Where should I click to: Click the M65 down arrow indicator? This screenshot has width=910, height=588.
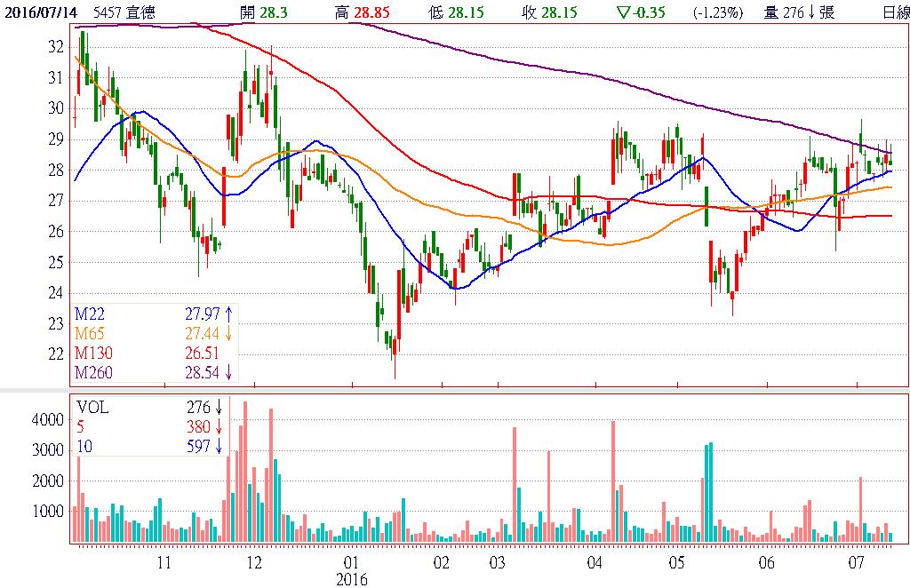[x=228, y=332]
